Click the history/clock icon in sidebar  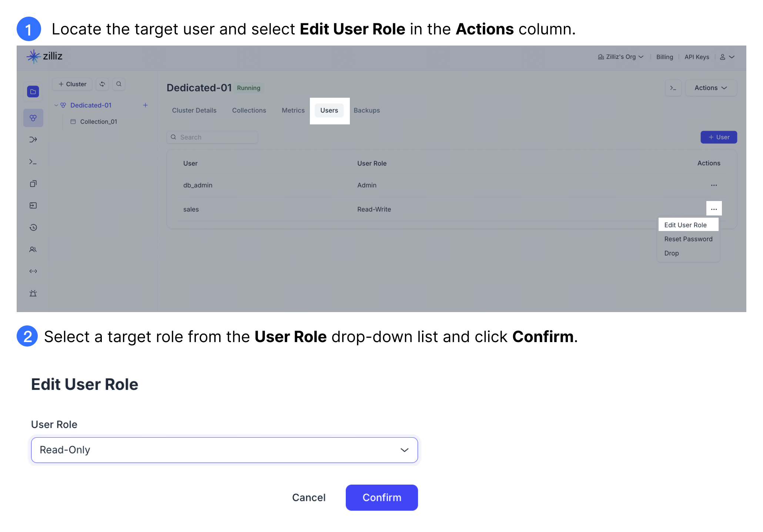click(x=33, y=227)
